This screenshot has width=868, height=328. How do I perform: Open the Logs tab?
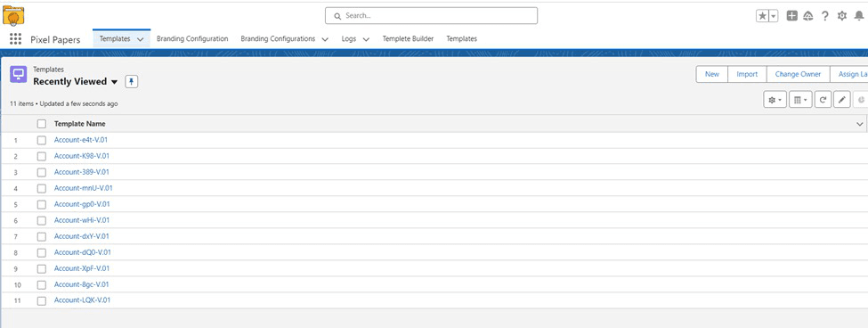coord(348,39)
